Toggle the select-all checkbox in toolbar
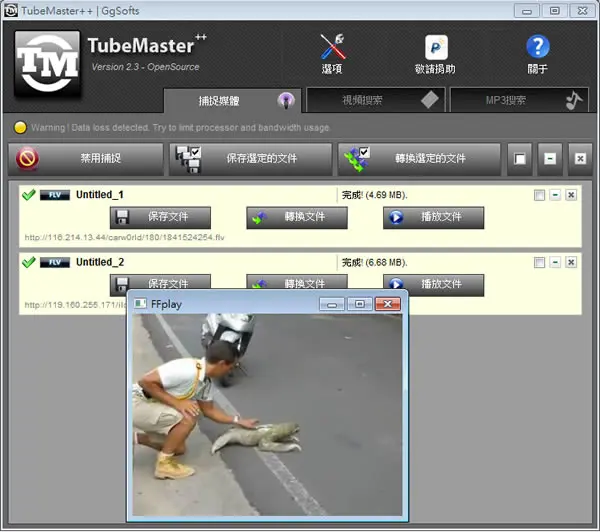 click(520, 159)
